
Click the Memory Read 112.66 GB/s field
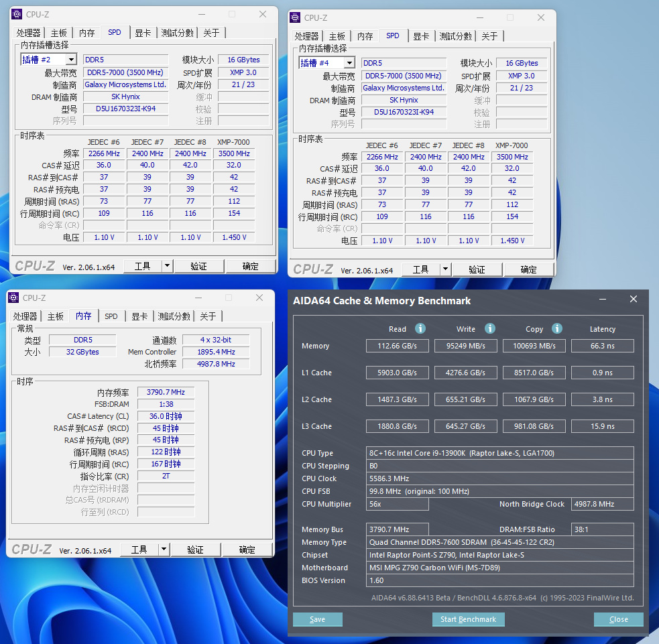(x=397, y=346)
